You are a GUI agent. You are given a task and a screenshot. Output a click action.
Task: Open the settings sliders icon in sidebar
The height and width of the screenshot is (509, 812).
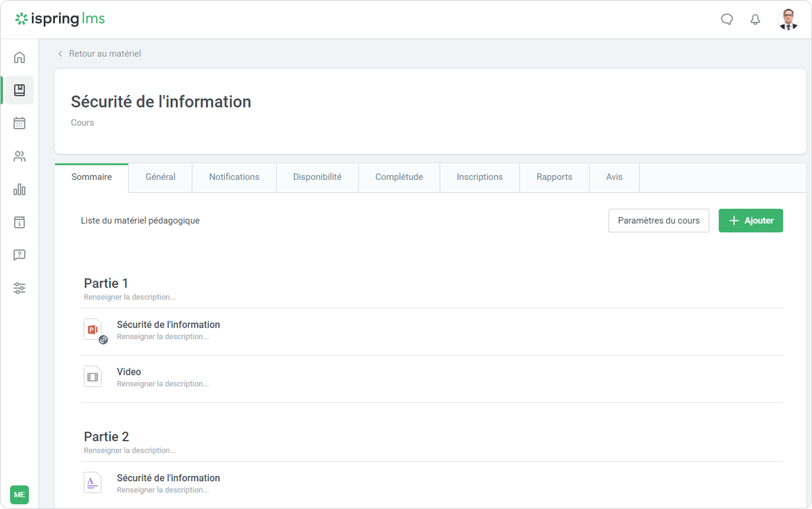pyautogui.click(x=19, y=288)
